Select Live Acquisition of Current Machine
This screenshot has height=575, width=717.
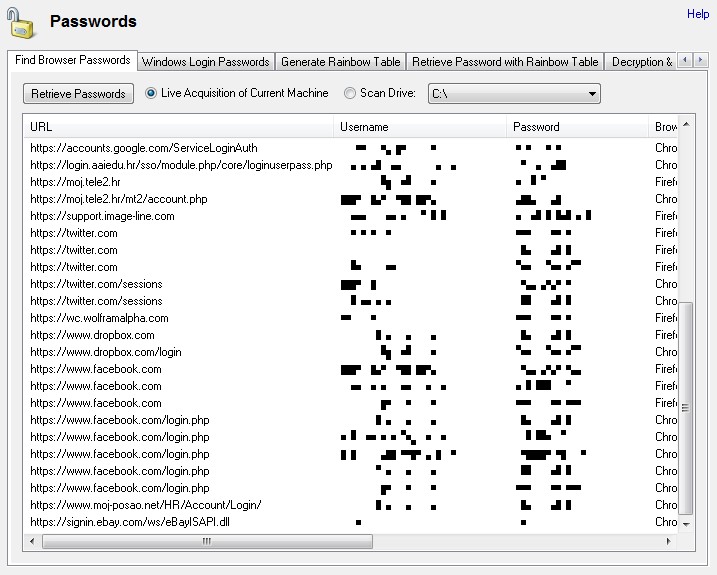(x=152, y=93)
